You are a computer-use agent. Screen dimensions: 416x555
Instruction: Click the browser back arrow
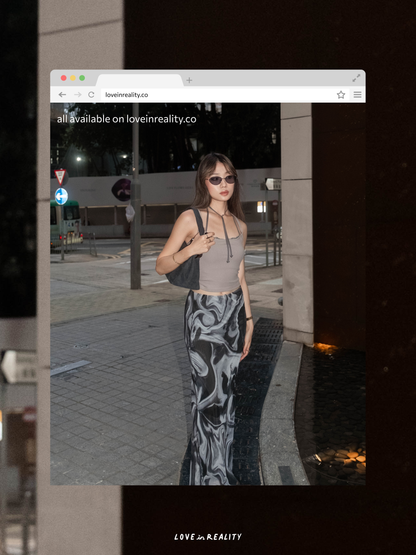coord(62,95)
